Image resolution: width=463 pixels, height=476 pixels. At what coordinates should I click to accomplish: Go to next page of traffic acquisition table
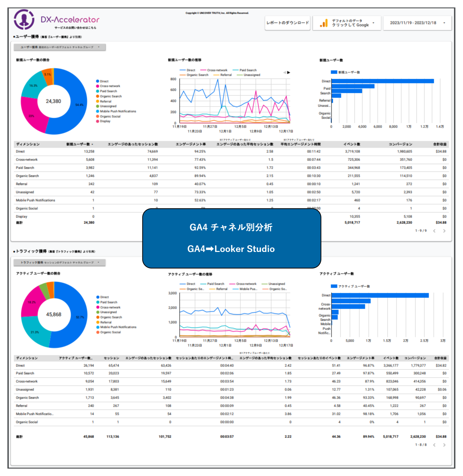click(444, 445)
